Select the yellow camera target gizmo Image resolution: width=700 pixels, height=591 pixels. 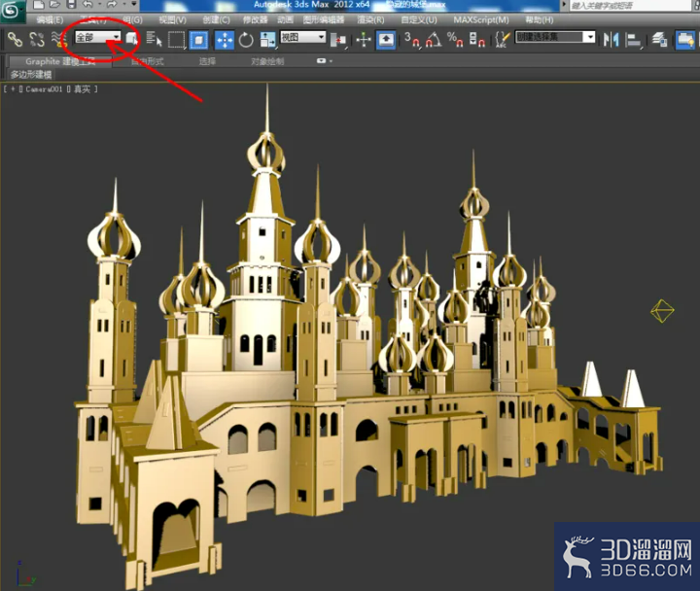(x=662, y=311)
